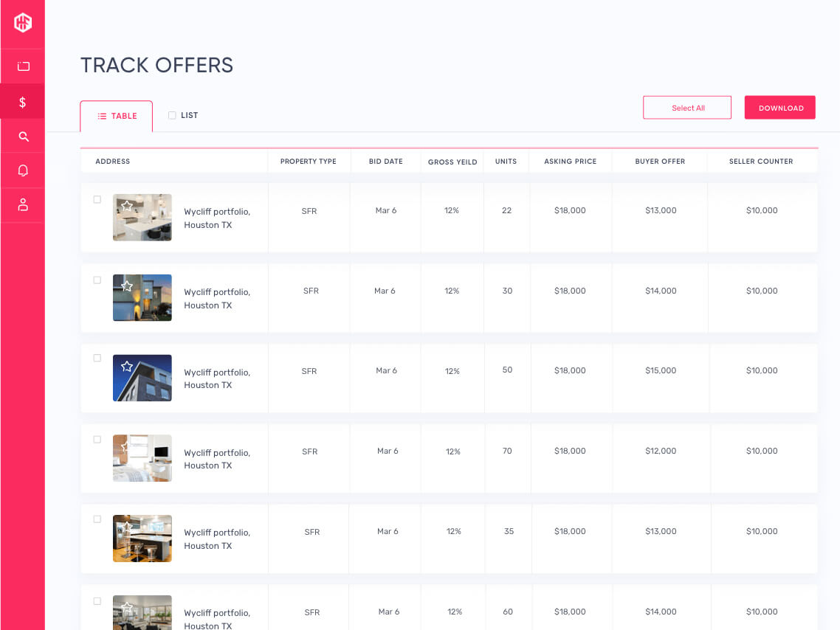Favorite the 30-unit property with its star
Viewport: 840px width, 630px height.
[x=127, y=286]
